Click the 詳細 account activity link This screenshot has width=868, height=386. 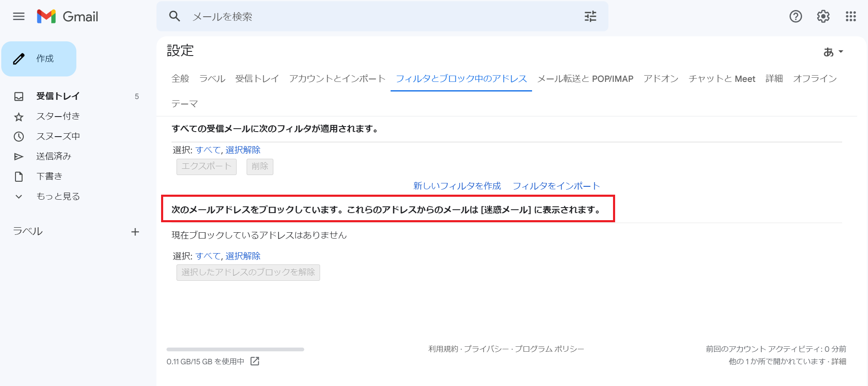pyautogui.click(x=838, y=361)
